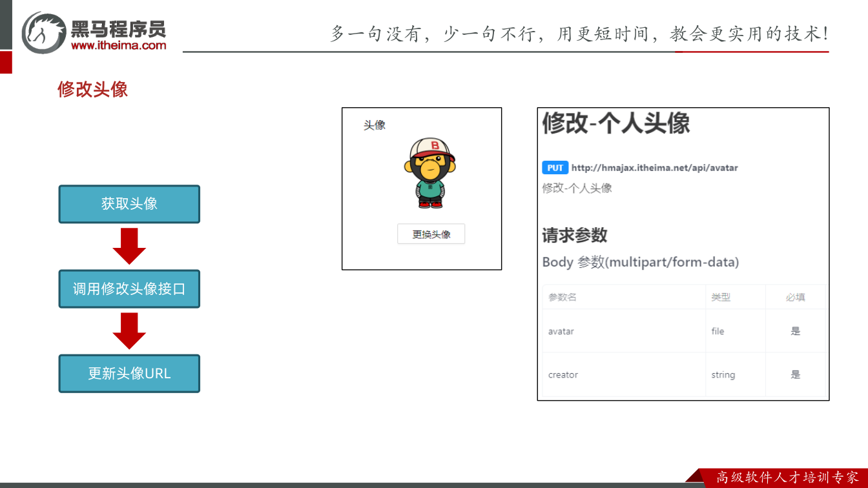Viewport: 868px width, 488px height.
Task: Click the 修改-个人头像 large heading
Action: click(616, 123)
